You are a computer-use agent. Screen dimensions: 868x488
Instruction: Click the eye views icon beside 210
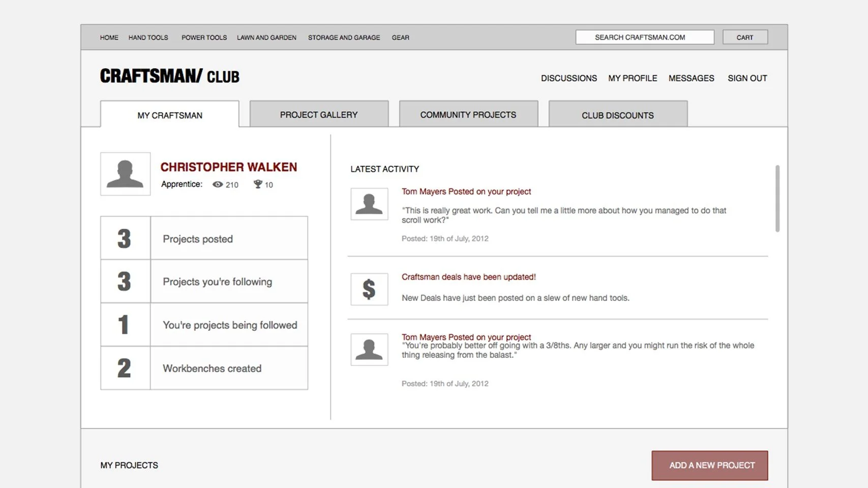pos(218,185)
